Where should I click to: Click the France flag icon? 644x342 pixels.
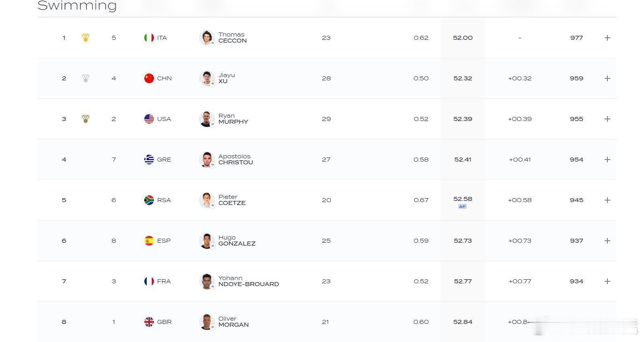point(149,281)
